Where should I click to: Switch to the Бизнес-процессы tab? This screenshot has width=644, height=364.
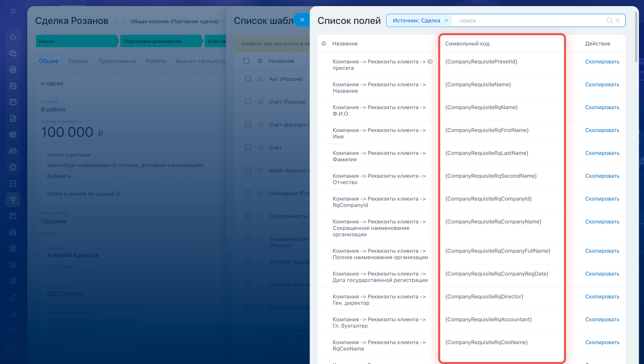(201, 61)
